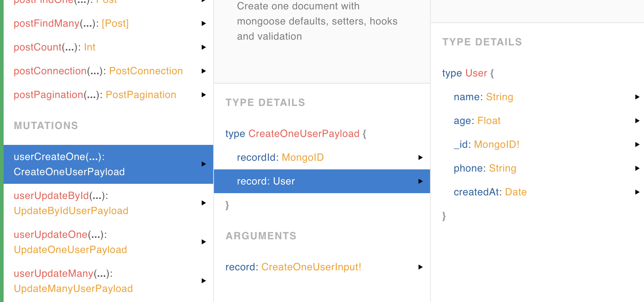Expand the phone: String field arrow
Image resolution: width=644 pixels, height=302 pixels.
637,168
